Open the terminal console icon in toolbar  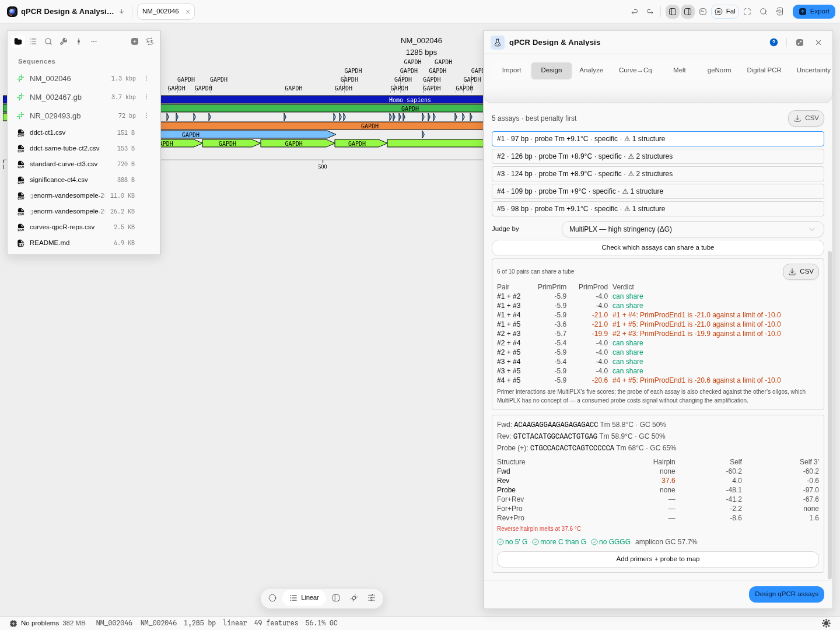pos(703,12)
